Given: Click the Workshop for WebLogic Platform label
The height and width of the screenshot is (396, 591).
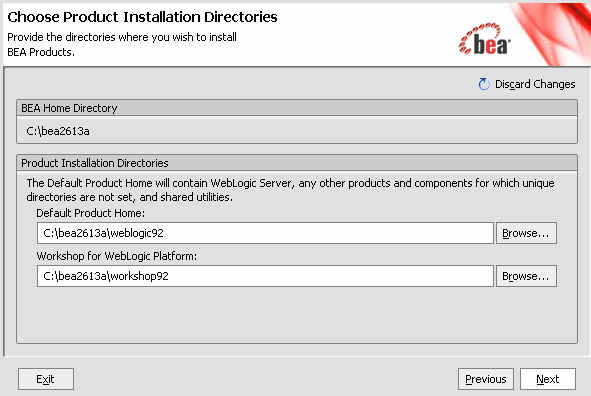Looking at the screenshot, I should click(116, 256).
